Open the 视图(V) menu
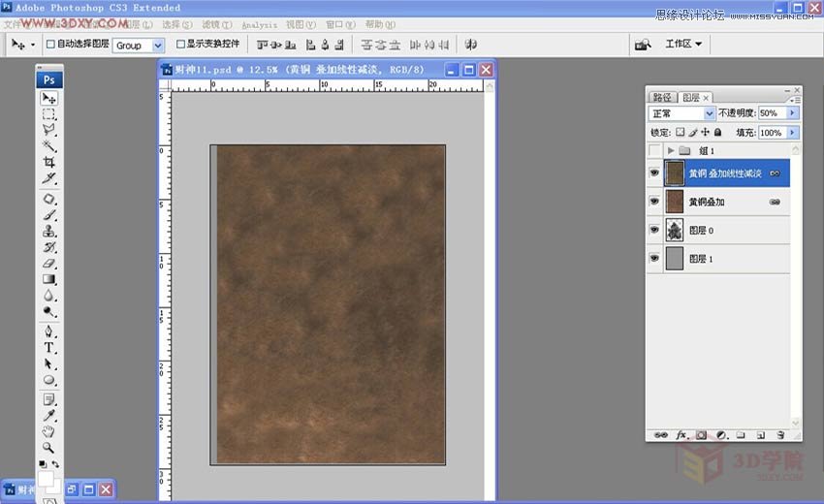 301,24
